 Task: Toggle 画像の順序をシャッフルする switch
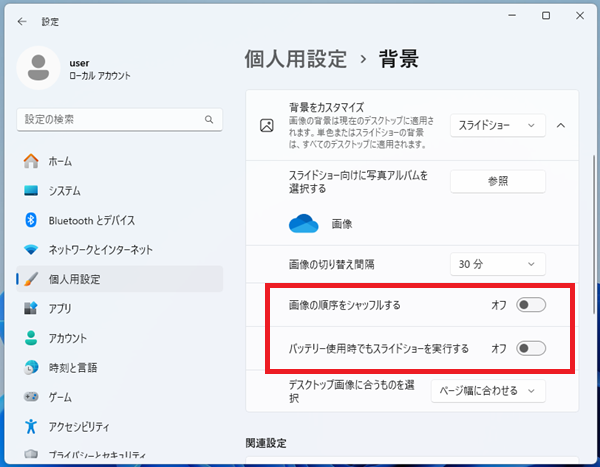point(530,304)
